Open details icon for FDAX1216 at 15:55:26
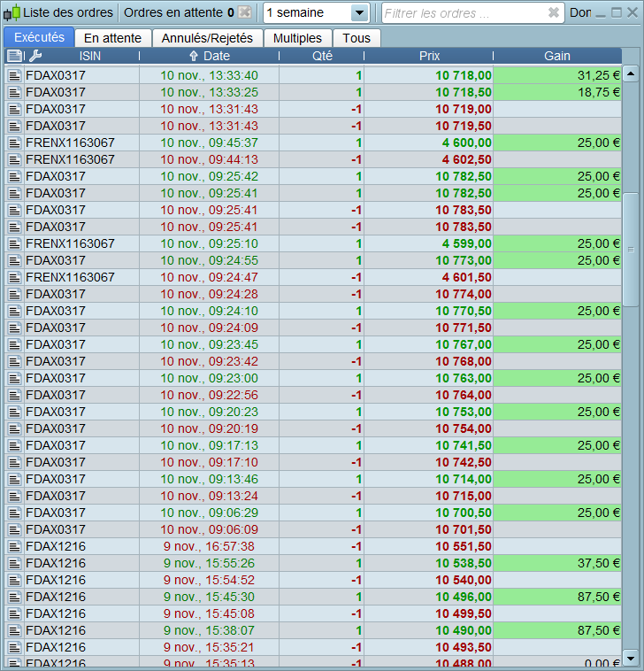Image resolution: width=644 pixels, height=671 pixels. [14, 563]
